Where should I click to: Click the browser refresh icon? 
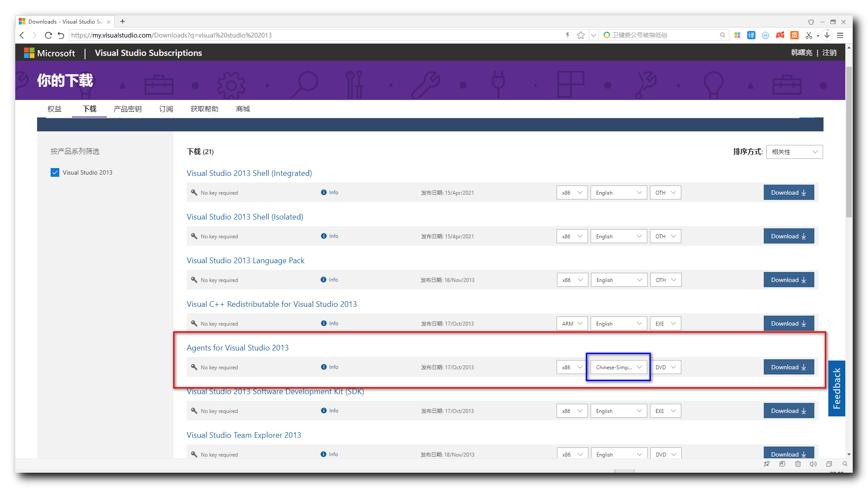[48, 35]
